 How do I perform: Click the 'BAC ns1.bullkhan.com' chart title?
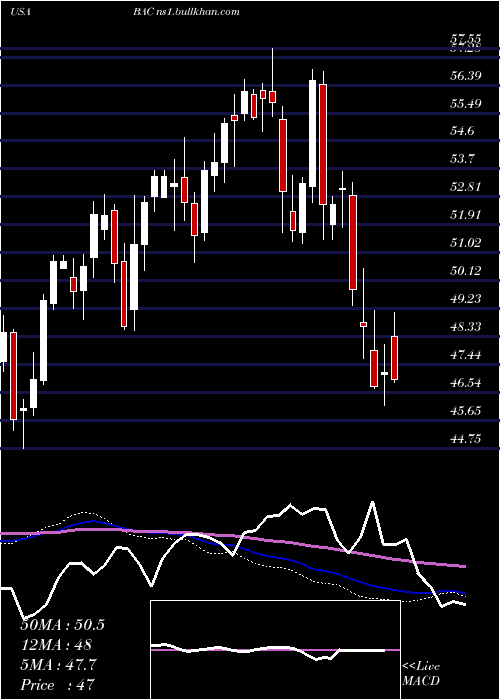(x=186, y=12)
